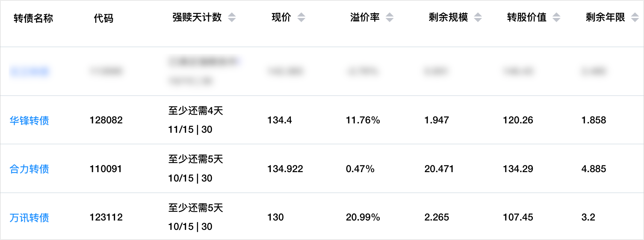Image resolution: width=644 pixels, height=240 pixels.
Task: Select the 转债名称 column header
Action: point(33,18)
